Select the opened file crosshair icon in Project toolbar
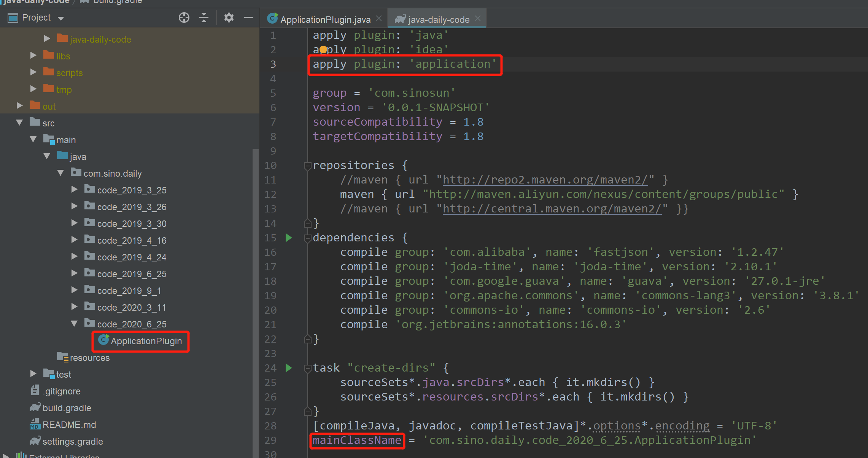The height and width of the screenshot is (458, 868). point(184,18)
